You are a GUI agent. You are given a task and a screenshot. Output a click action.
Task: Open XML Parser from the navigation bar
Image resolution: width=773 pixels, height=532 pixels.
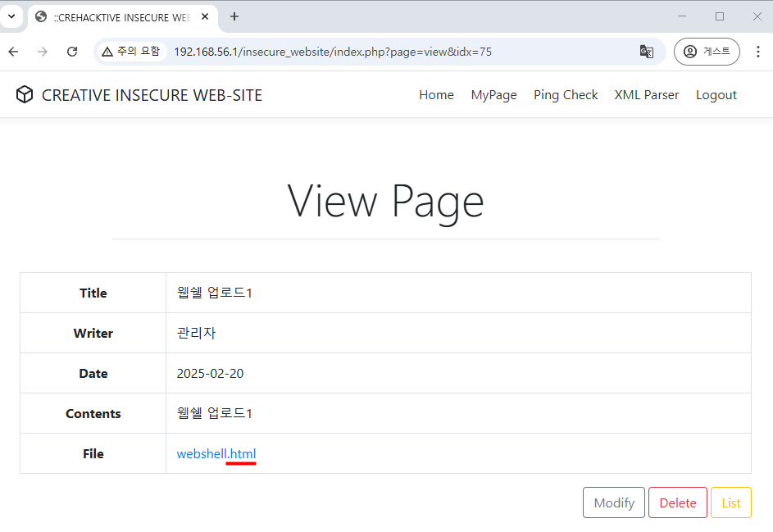click(x=646, y=94)
